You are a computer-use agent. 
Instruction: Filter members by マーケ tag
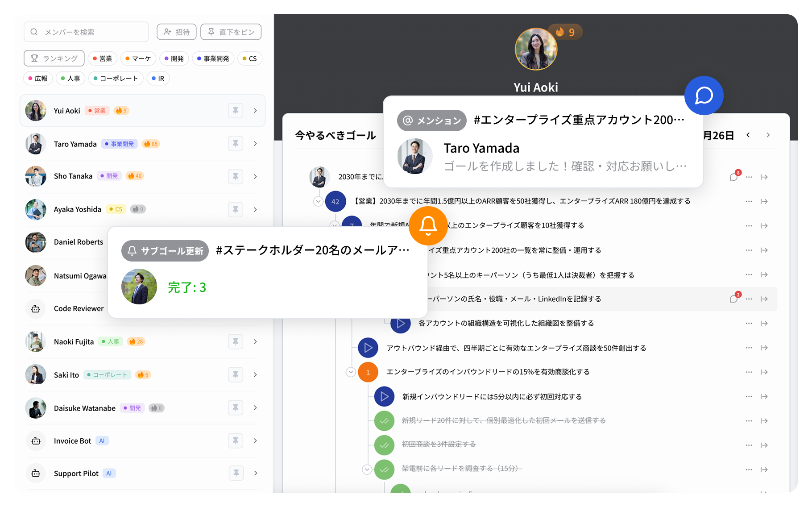(138, 58)
